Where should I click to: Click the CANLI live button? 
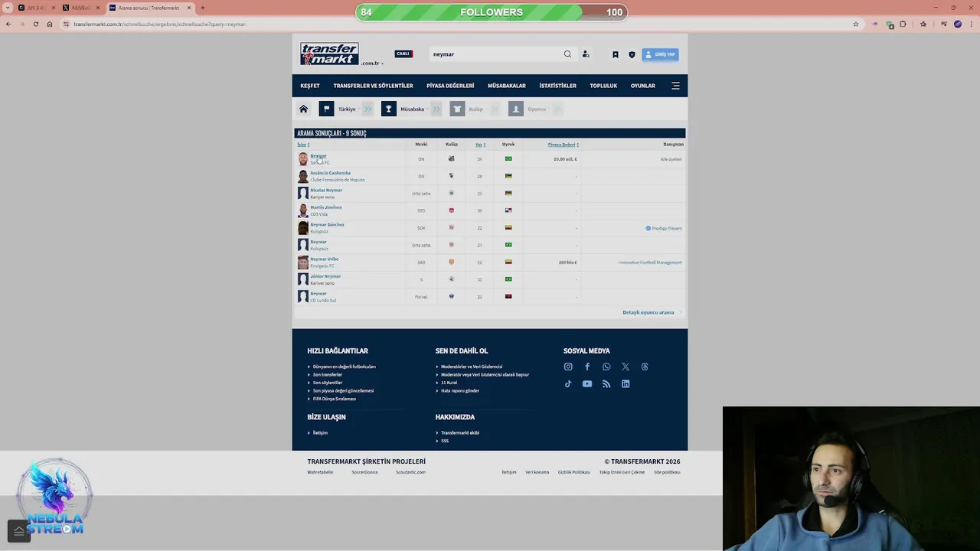403,54
